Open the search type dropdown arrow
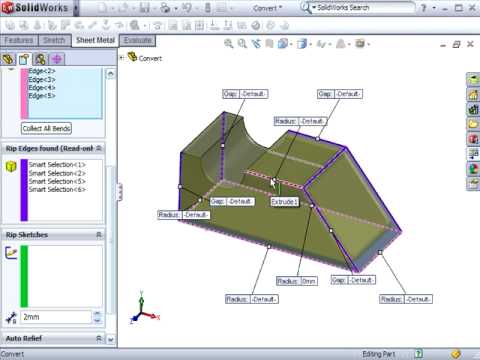The image size is (480, 360). click(x=314, y=7)
